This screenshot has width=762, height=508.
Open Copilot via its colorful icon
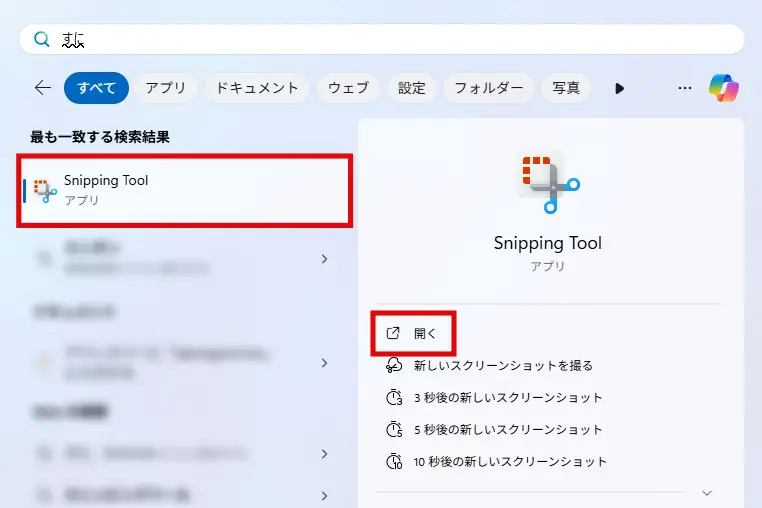point(724,88)
